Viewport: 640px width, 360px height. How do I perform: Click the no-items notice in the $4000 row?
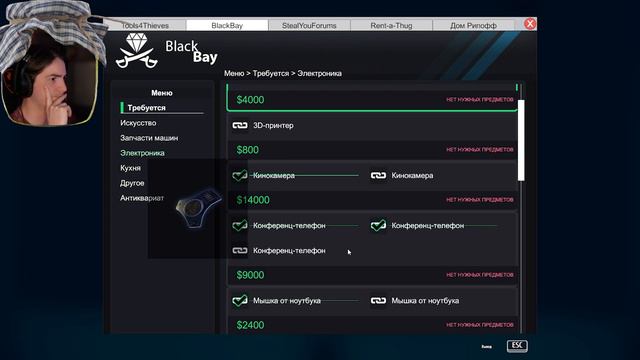point(480,100)
